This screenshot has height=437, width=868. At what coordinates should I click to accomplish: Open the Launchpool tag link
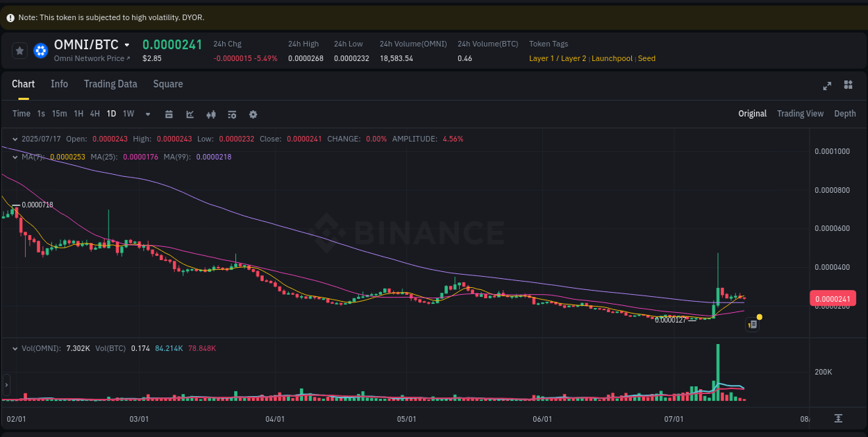click(x=612, y=58)
